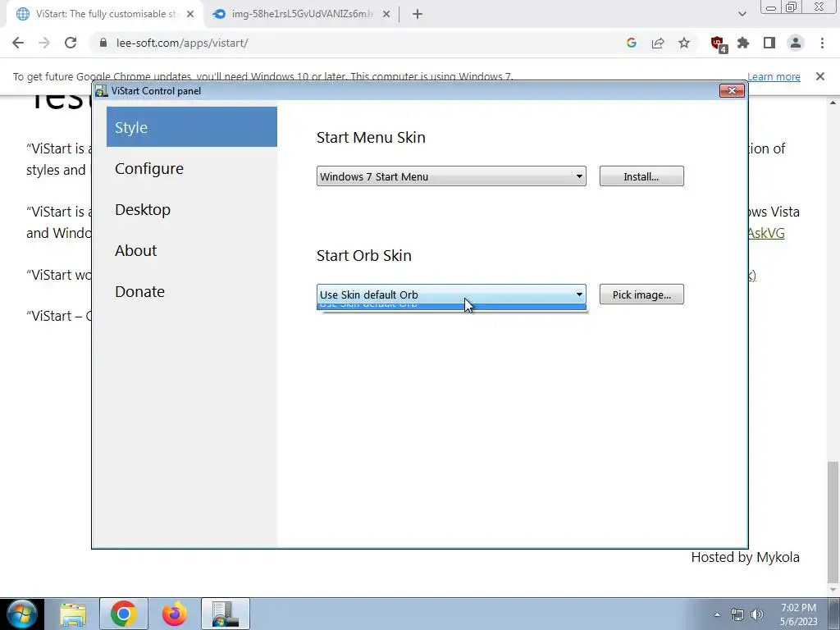840x630 pixels.
Task: Open the Configure section
Action: pos(149,168)
